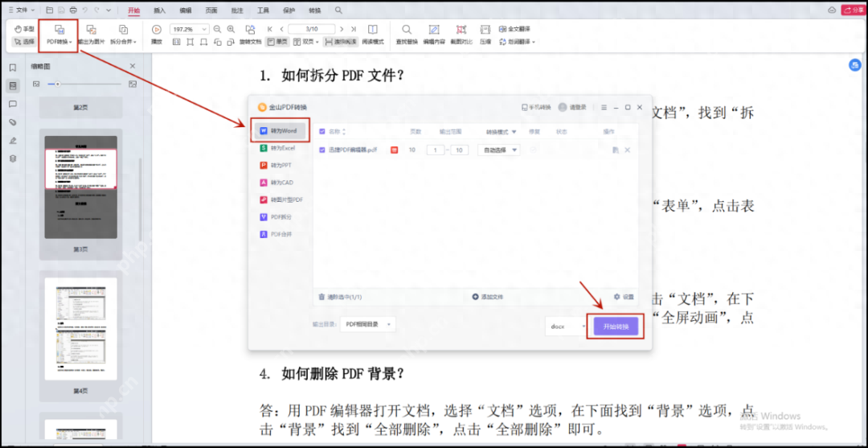Image resolution: width=868 pixels, height=448 pixels.
Task: Click the undo arrow in the title bar
Action: (x=84, y=10)
